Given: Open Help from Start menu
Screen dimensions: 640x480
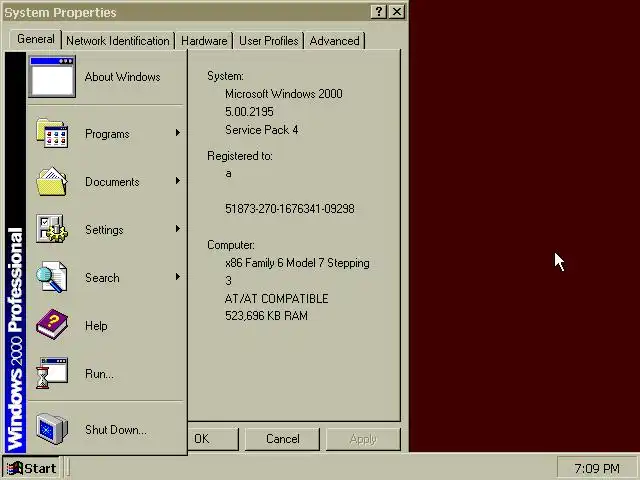Looking at the screenshot, I should (107, 325).
